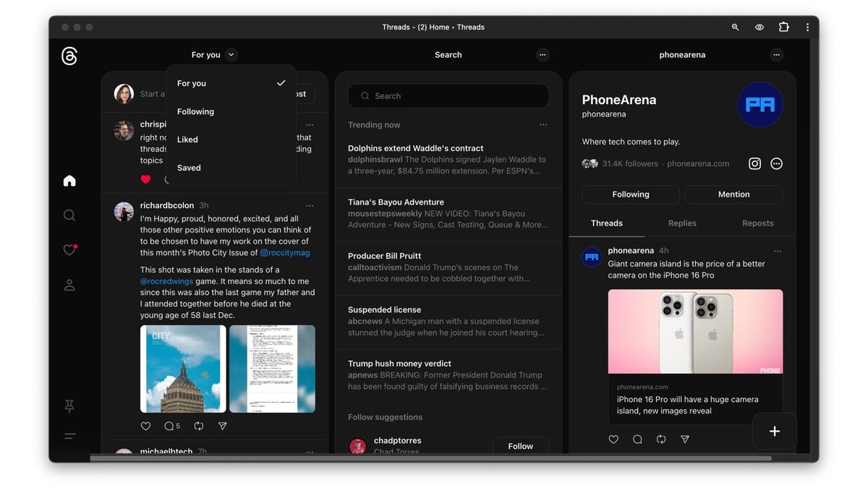Open the For you feed dropdown
This screenshot has width=868, height=488.
(x=211, y=54)
